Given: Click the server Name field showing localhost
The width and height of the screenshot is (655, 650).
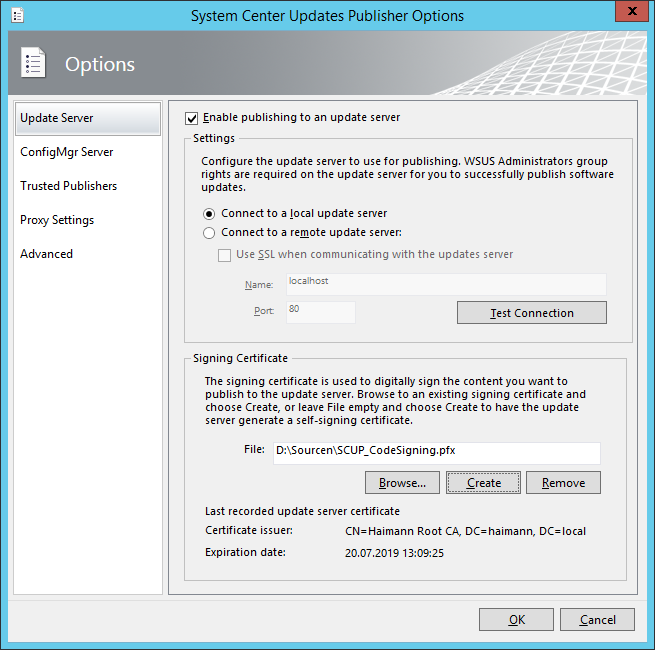Looking at the screenshot, I should point(446,284).
